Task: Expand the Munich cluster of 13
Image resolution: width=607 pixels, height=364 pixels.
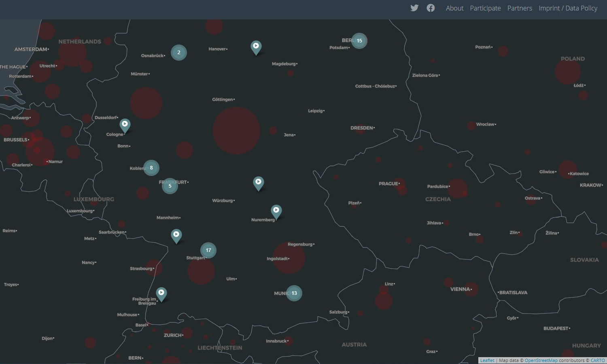Action: coord(294,293)
